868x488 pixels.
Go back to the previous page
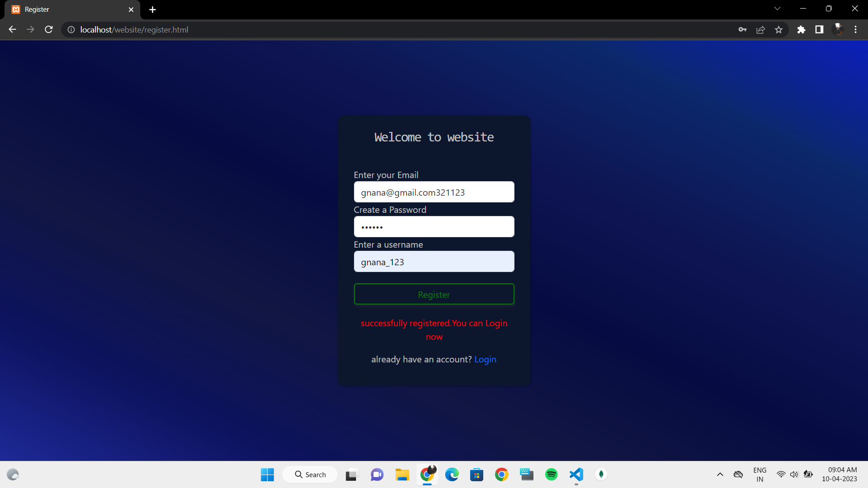(12, 29)
